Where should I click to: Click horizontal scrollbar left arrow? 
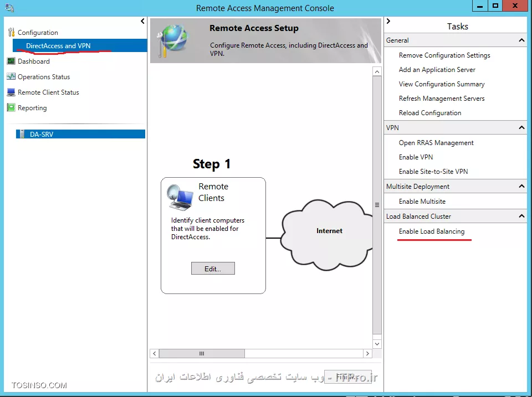pyautogui.click(x=155, y=354)
